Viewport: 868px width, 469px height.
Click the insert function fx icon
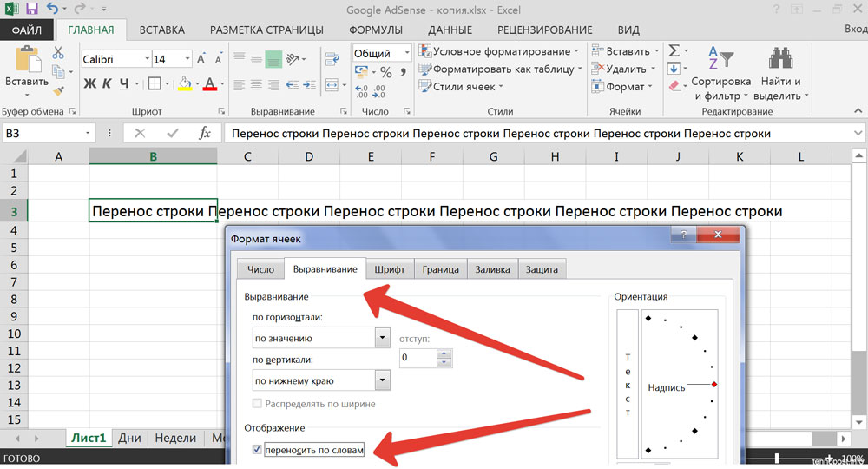pyautogui.click(x=205, y=133)
